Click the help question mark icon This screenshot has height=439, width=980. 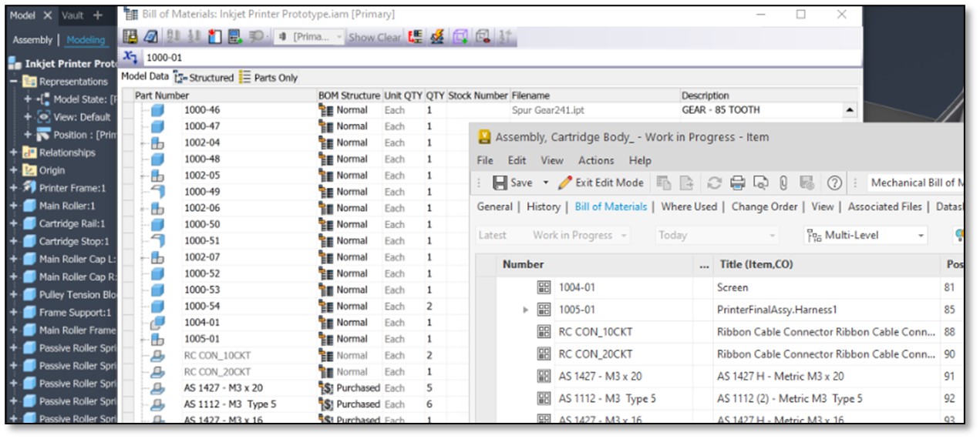pyautogui.click(x=834, y=183)
